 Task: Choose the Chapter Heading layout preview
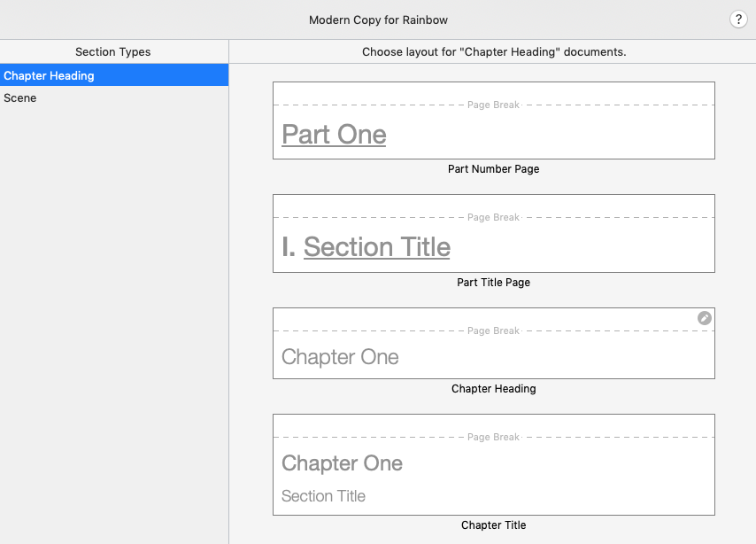(494, 343)
